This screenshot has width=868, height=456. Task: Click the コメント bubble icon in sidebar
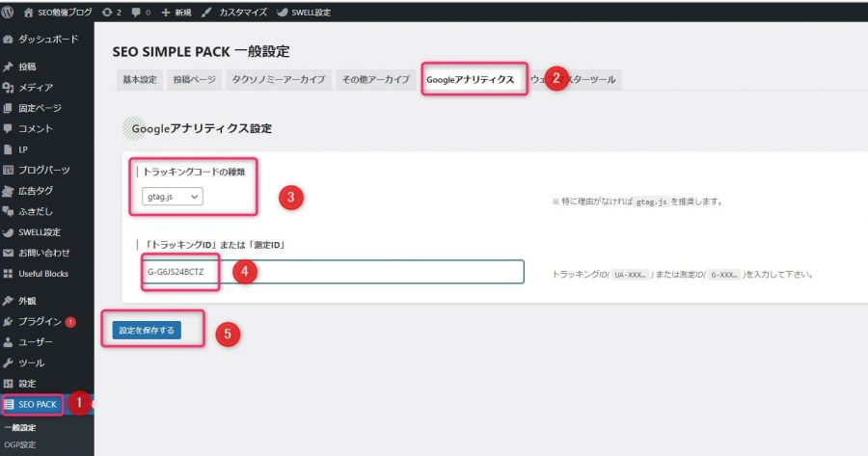tap(8, 128)
